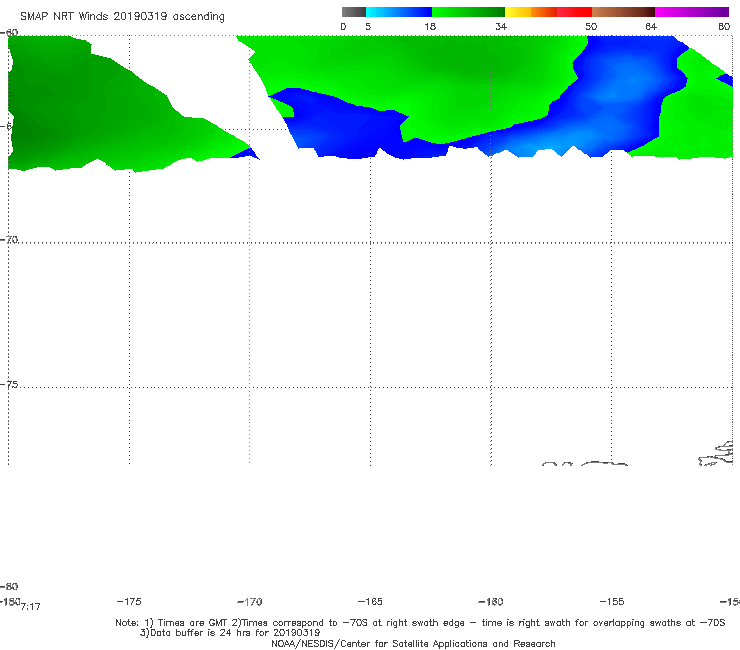Click the color bar label '34'
The image size is (740, 650).
(x=501, y=26)
